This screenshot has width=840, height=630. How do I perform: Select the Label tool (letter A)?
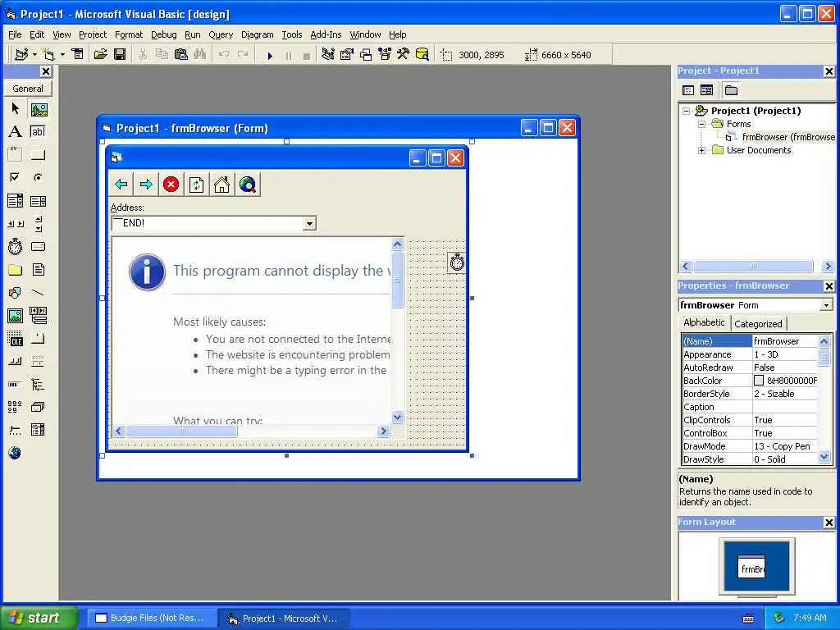click(15, 132)
